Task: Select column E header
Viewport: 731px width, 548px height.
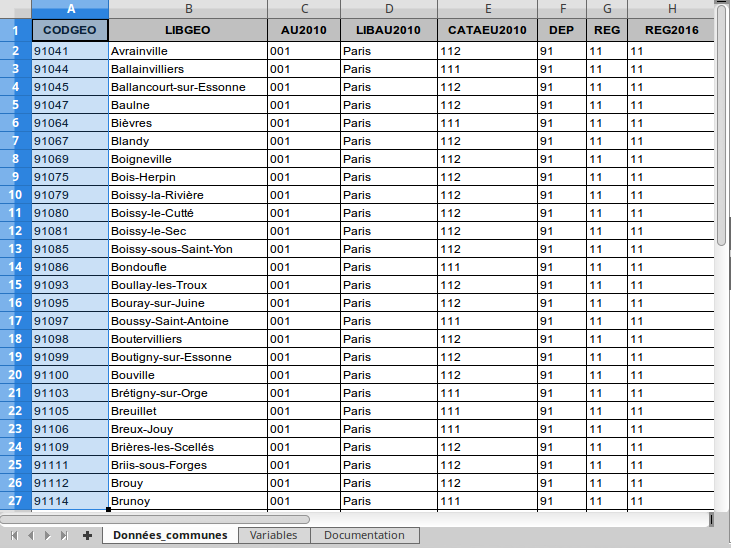Action: tap(487, 8)
